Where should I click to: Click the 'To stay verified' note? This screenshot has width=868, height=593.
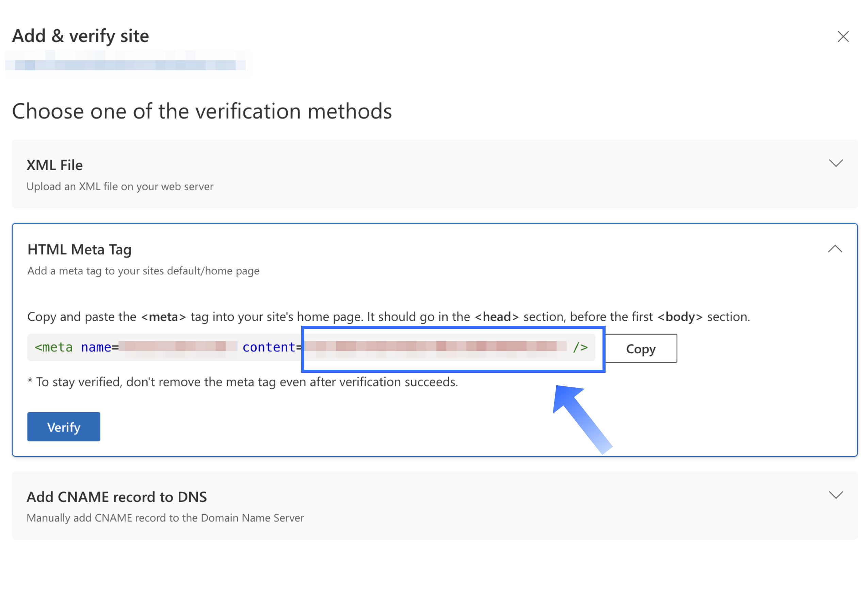(243, 382)
